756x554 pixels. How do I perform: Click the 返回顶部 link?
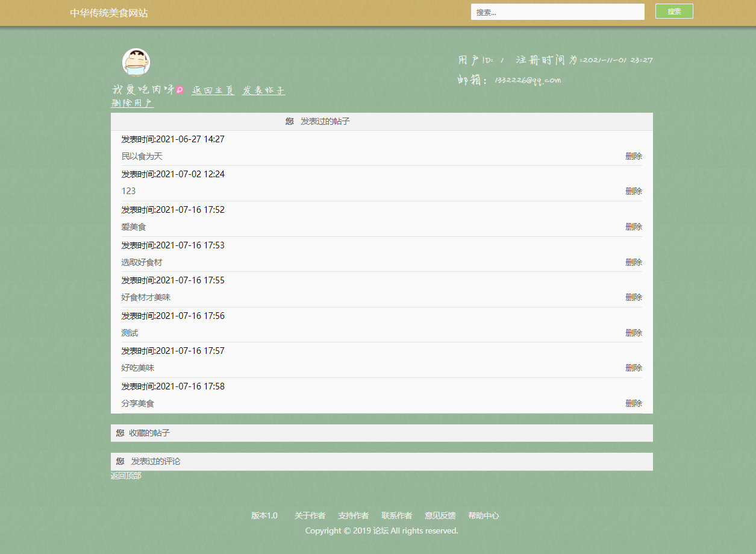(125, 476)
